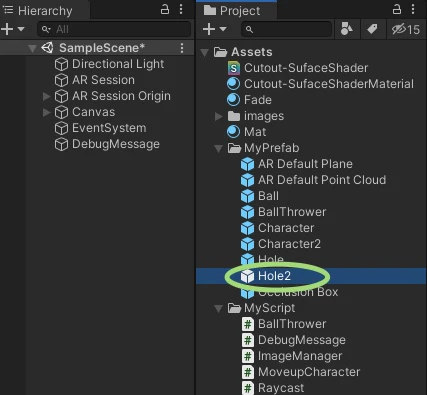Select the MoveupCharacter script icon

coord(248,372)
